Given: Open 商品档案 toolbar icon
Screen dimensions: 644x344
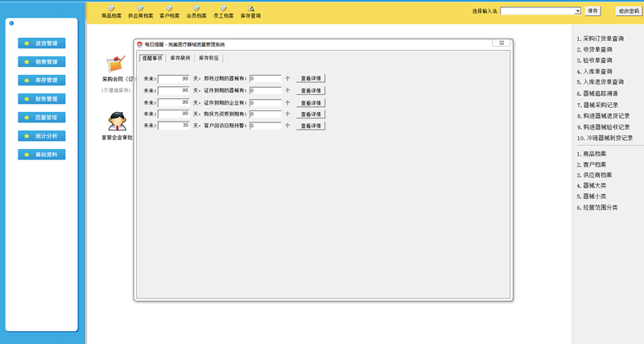Looking at the screenshot, I should [x=112, y=9].
